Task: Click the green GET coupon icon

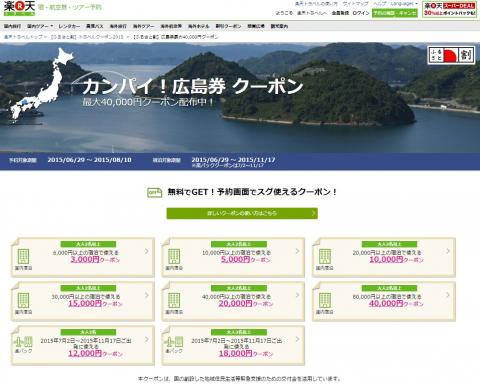Action: (154, 192)
